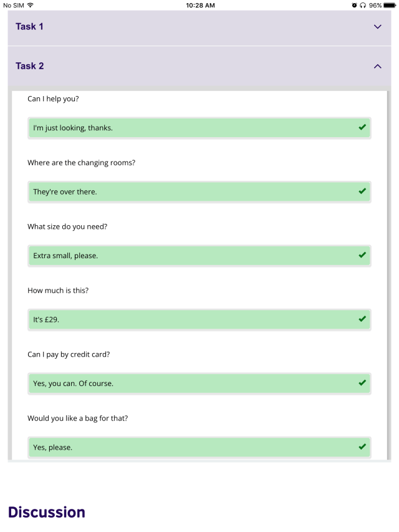This screenshot has height=532, width=399.
Task: Collapse Task 2 using its chevron
Action: pos(377,66)
